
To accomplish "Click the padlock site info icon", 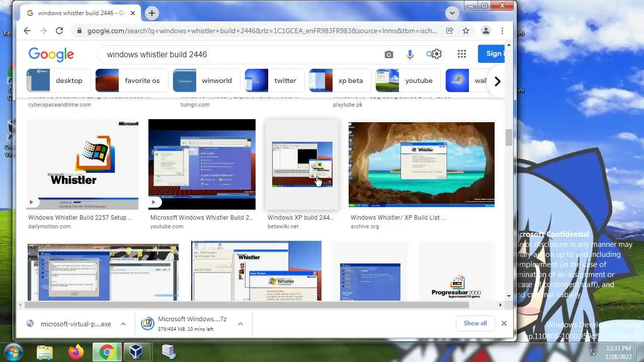I will click(x=79, y=31).
